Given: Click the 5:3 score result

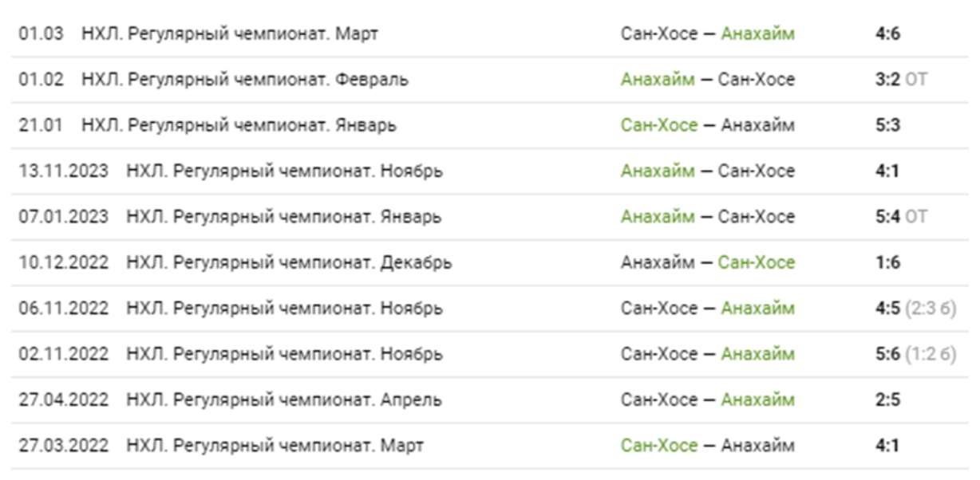Looking at the screenshot, I should pos(887,125).
